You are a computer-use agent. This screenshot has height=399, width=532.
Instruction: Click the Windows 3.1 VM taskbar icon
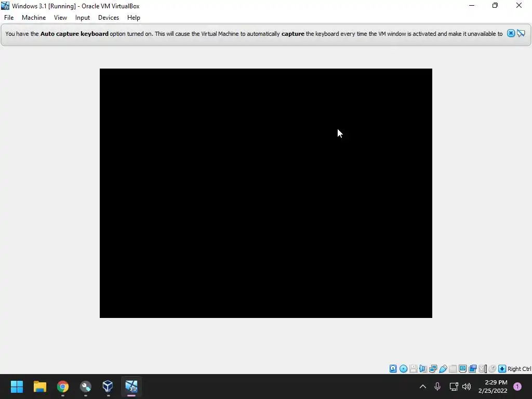pos(131,387)
